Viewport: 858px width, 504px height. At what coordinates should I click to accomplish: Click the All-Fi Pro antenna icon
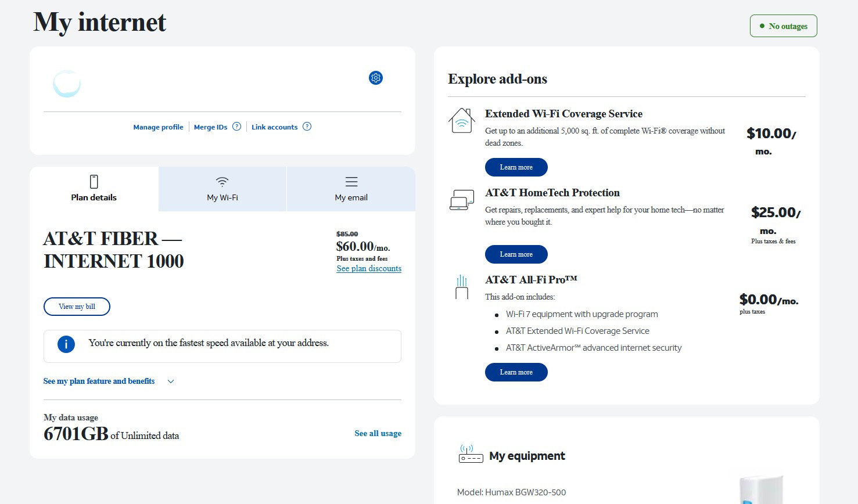pyautogui.click(x=462, y=287)
